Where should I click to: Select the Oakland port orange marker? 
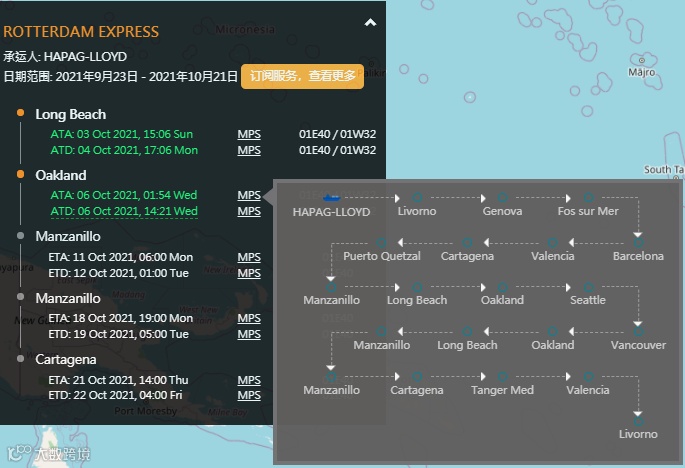coord(21,174)
